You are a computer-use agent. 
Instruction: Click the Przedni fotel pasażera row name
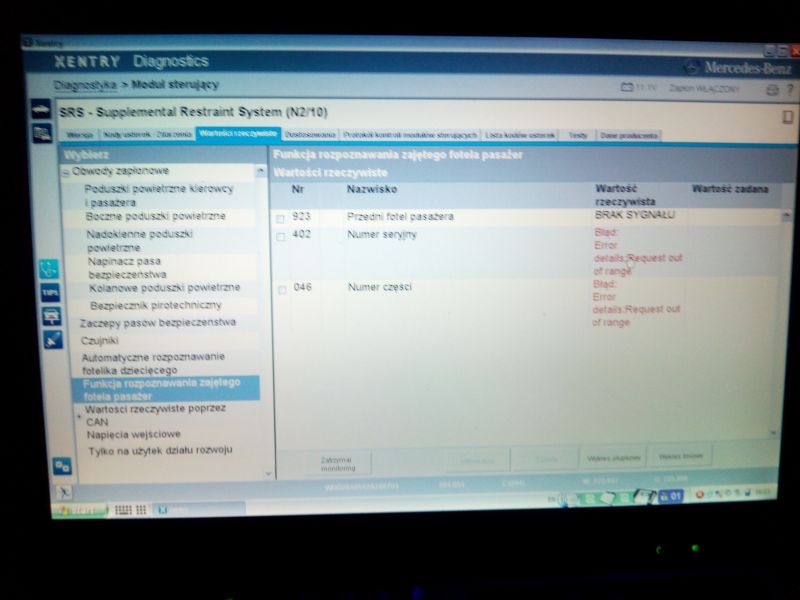[400, 217]
